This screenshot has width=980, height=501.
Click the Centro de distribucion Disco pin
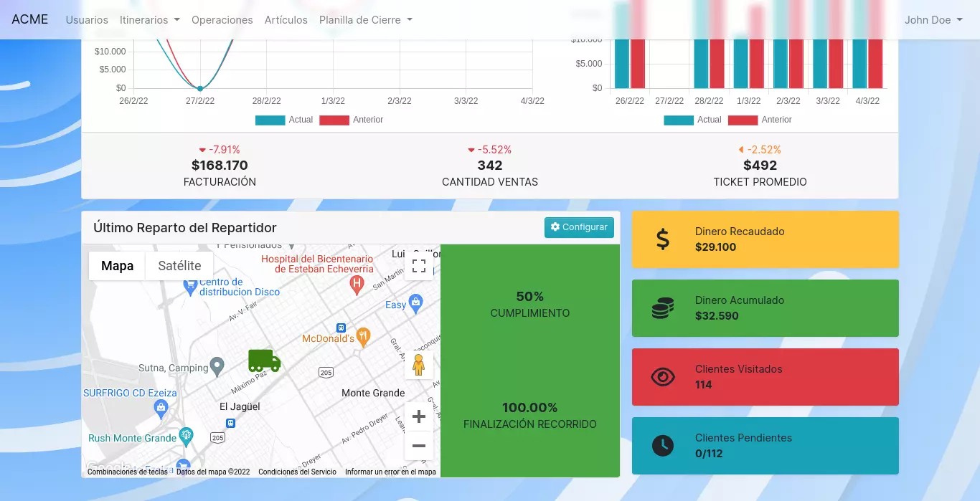(190, 287)
